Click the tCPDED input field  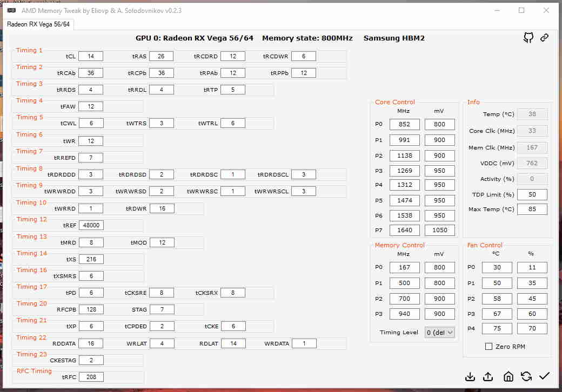[162, 326]
